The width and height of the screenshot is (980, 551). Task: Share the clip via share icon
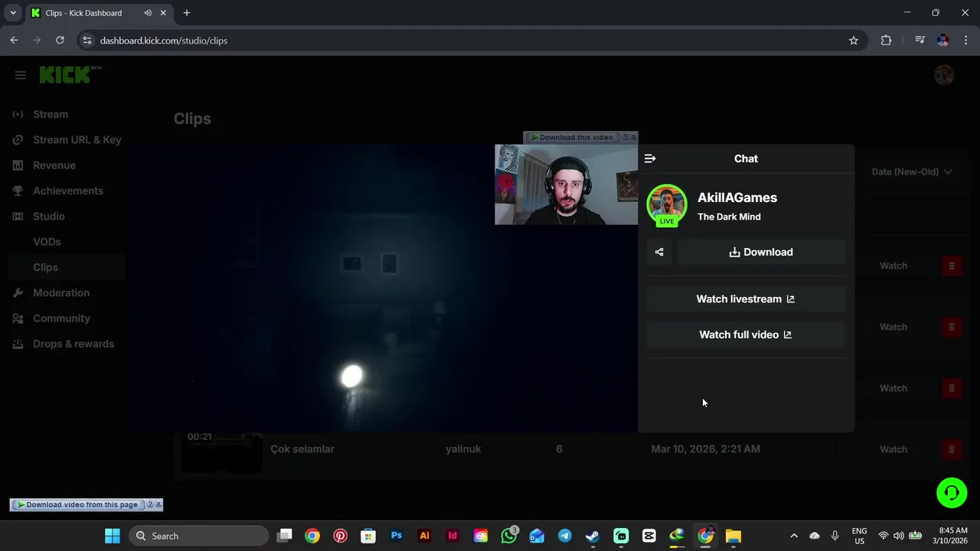(x=659, y=252)
